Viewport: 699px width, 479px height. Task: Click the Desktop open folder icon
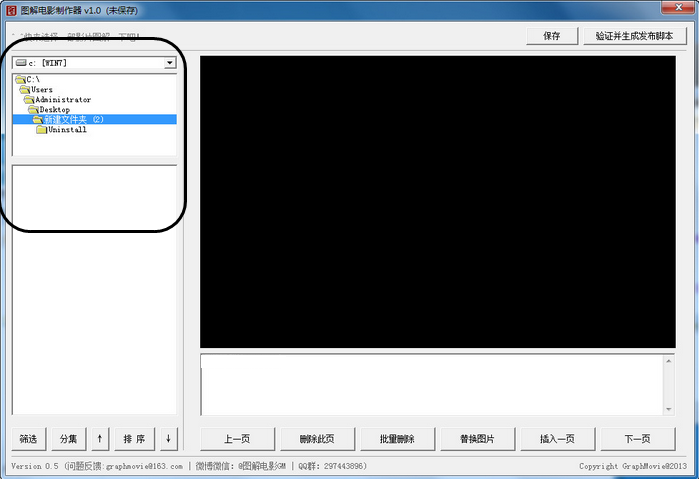pos(33,109)
